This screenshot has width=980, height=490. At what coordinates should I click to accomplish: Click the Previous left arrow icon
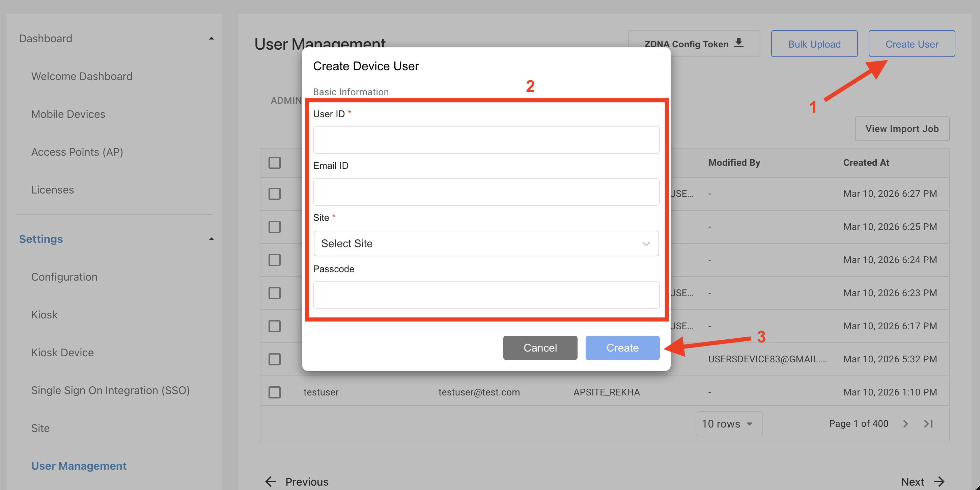pos(271,481)
